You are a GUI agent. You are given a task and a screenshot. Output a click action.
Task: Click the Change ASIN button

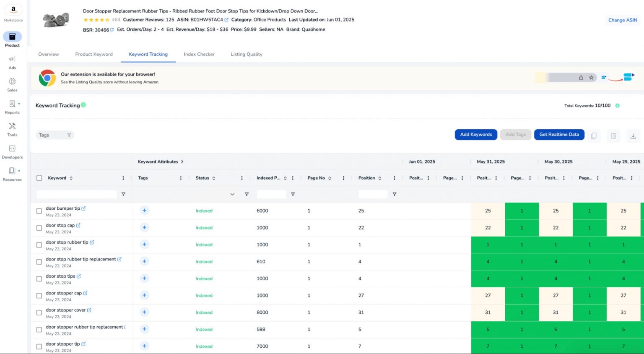(x=623, y=20)
